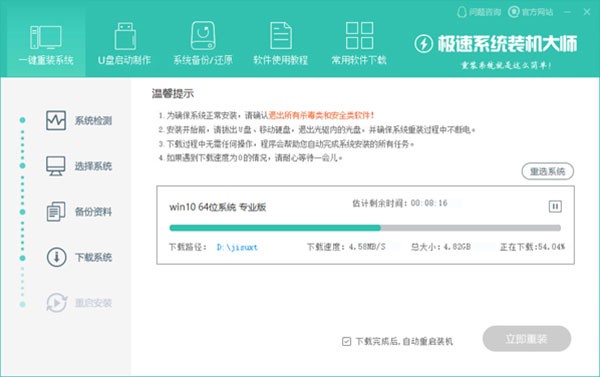The width and height of the screenshot is (600, 377).
Task: Click the 下载系统 step label
Action: click(93, 257)
